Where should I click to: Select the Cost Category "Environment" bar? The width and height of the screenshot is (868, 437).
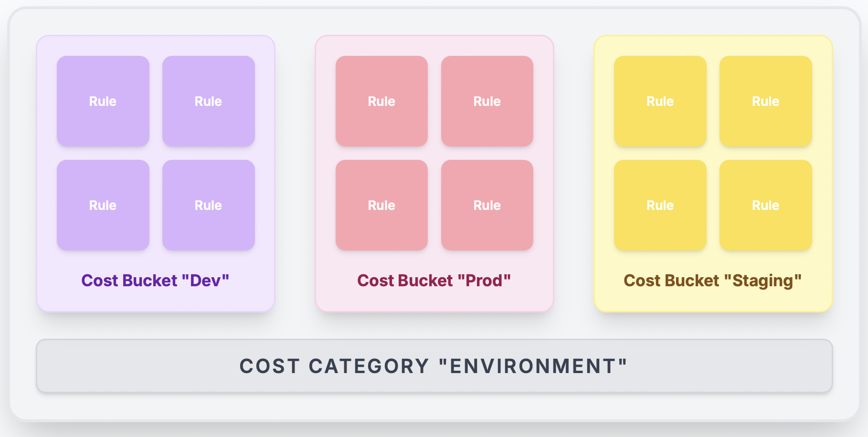pos(434,366)
